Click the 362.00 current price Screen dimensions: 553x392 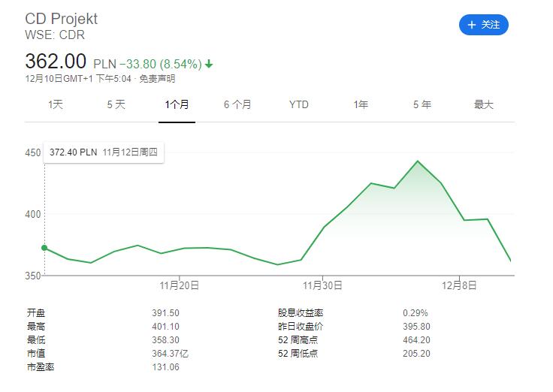[x=56, y=61]
